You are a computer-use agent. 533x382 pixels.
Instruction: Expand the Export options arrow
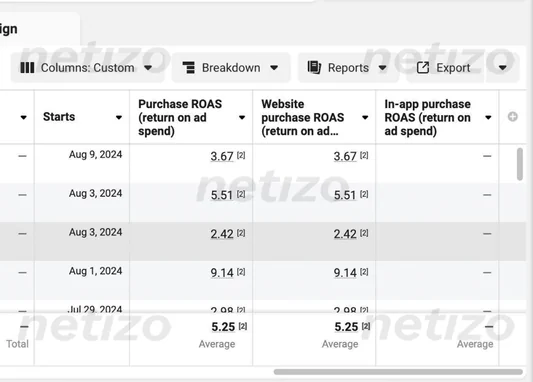click(x=503, y=68)
